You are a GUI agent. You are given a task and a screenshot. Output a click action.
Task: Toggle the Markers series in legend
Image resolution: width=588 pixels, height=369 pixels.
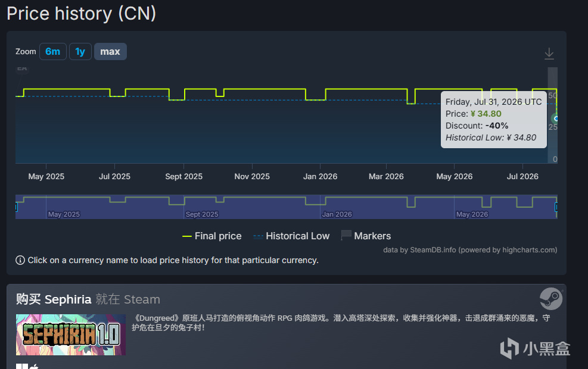(366, 236)
